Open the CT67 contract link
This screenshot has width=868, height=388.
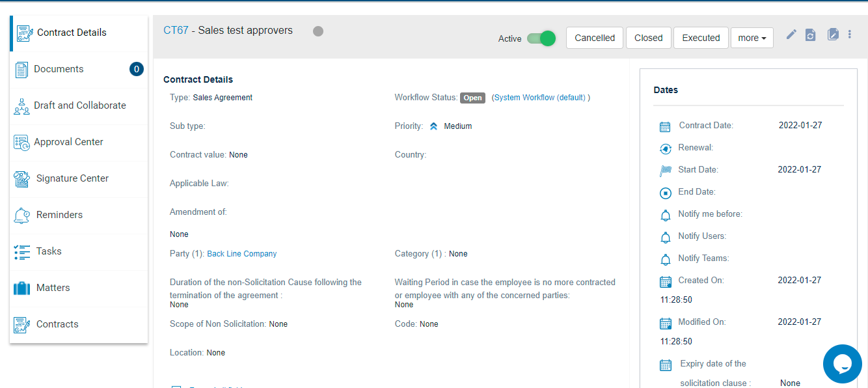click(176, 30)
